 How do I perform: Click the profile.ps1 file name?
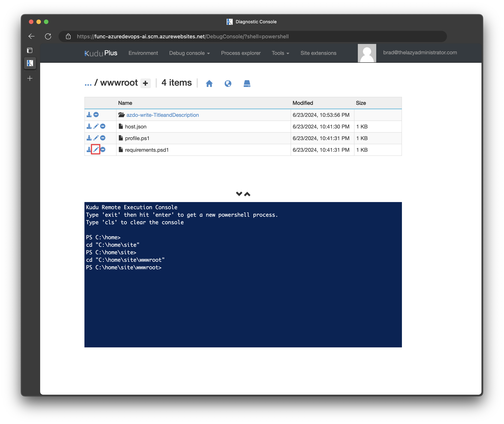tap(137, 138)
